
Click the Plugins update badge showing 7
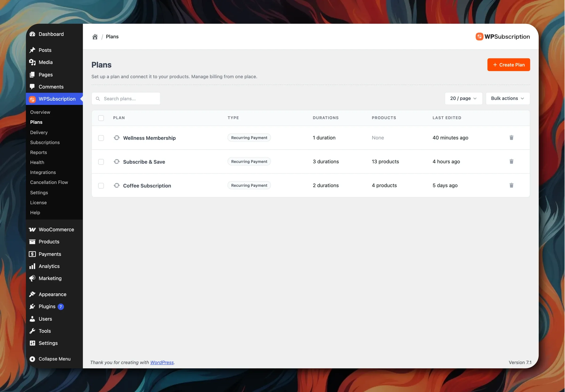pos(61,307)
